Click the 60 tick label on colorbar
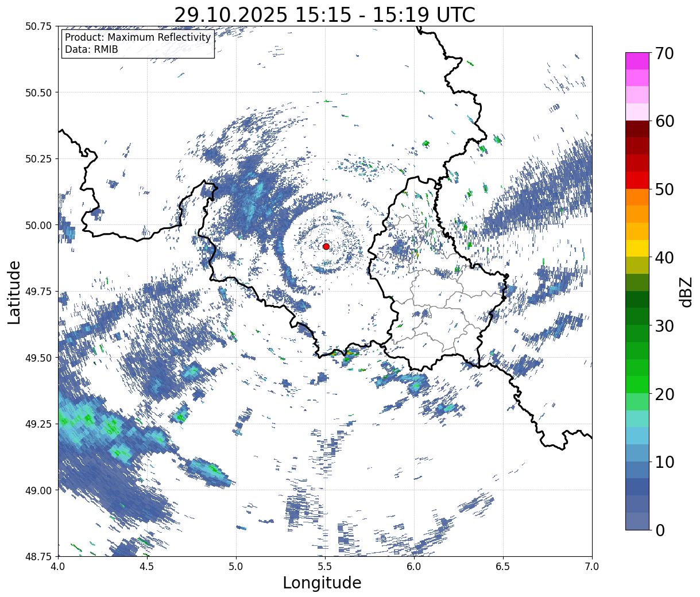 [x=664, y=121]
